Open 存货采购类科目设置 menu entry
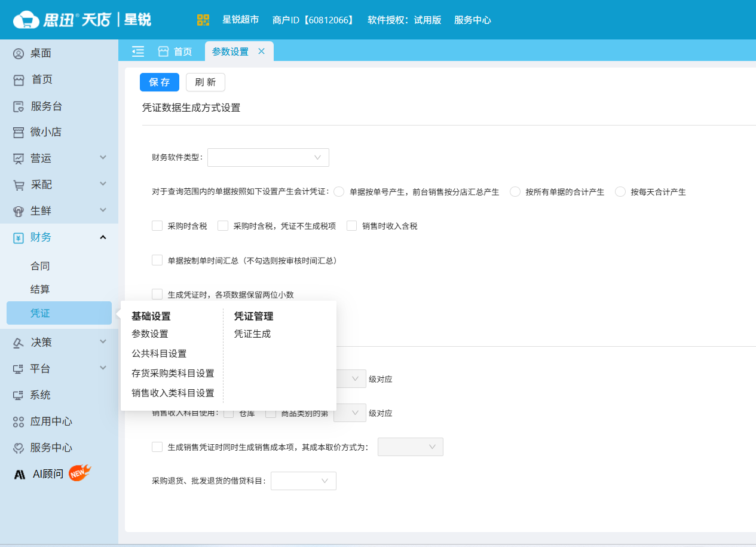The width and height of the screenshot is (756, 547). 173,374
